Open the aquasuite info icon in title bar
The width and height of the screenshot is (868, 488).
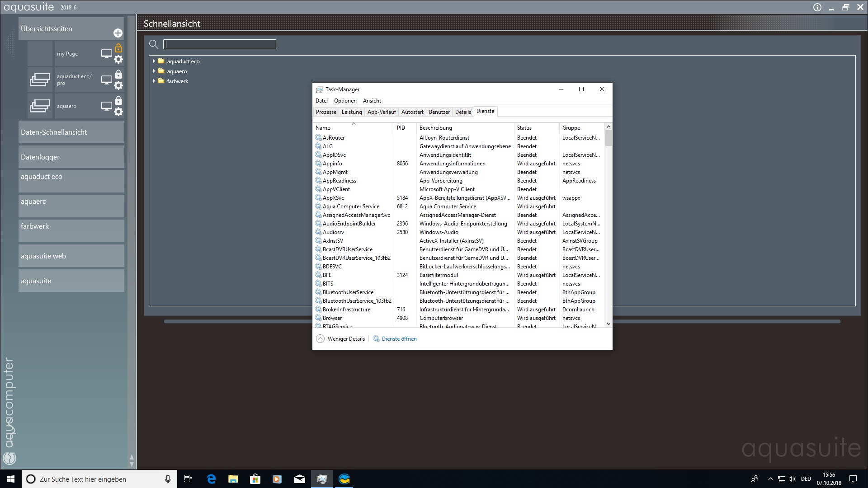coord(817,7)
